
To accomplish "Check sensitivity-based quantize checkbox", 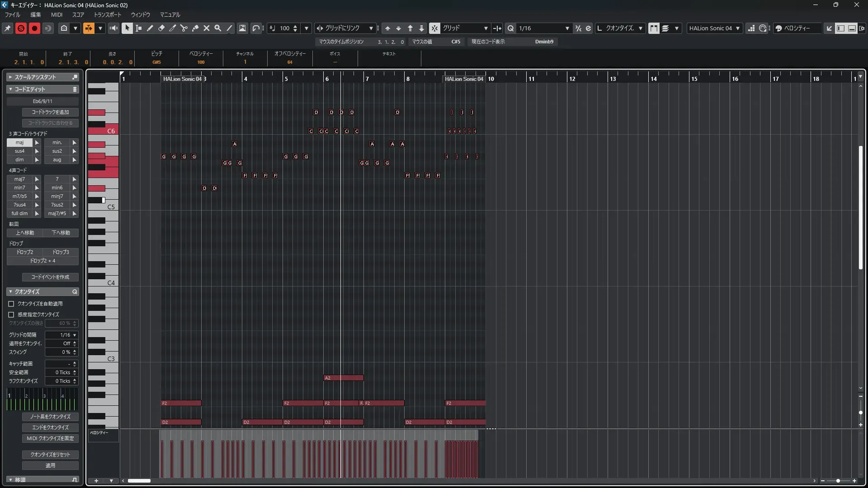I will (x=11, y=314).
